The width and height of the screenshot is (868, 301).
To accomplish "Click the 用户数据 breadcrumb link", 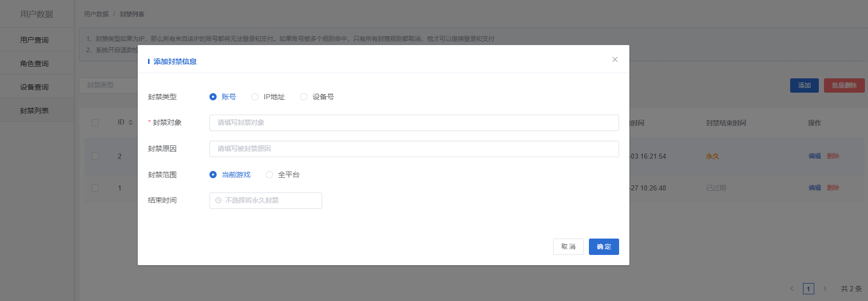I will pyautogui.click(x=96, y=14).
